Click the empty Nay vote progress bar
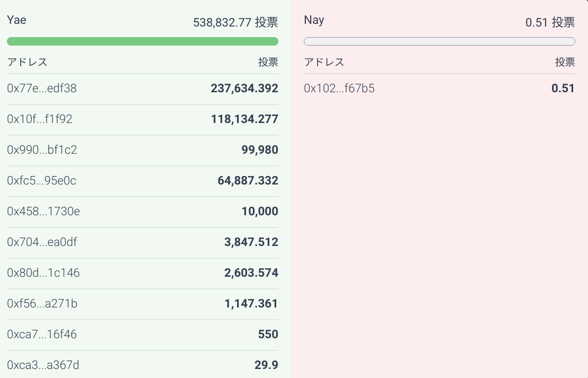The height and width of the screenshot is (378, 588). click(x=440, y=41)
